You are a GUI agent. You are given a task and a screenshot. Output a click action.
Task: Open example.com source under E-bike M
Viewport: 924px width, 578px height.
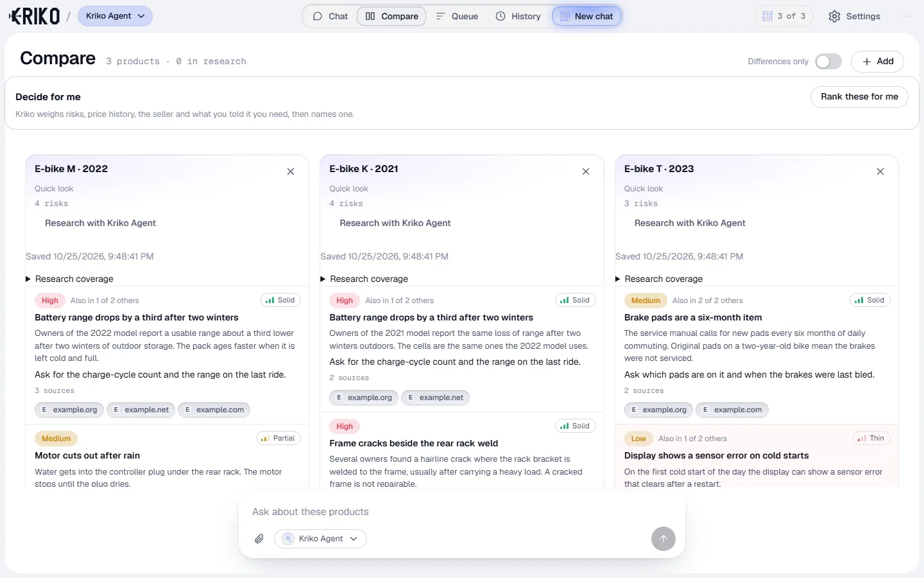coord(214,410)
